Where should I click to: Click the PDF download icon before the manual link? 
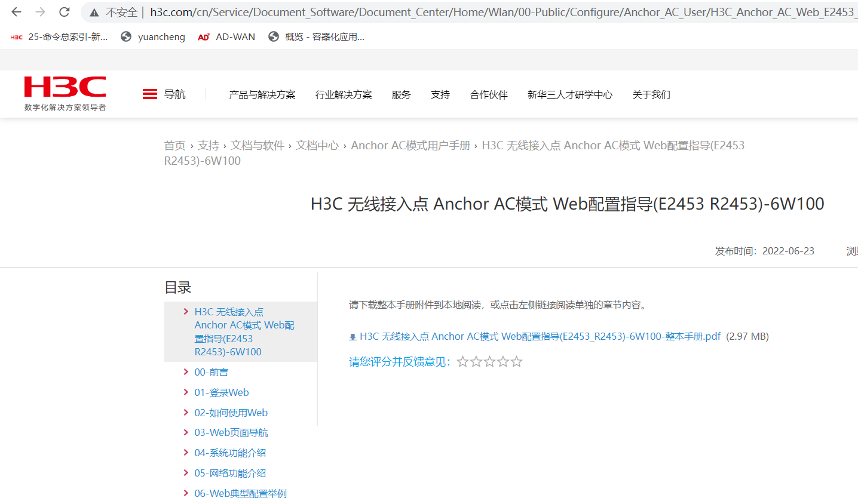coord(353,337)
